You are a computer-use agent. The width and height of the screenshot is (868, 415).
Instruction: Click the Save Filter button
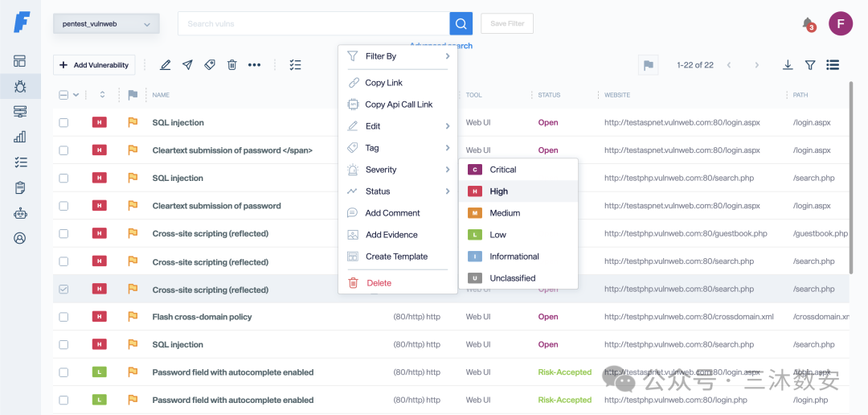pos(507,24)
